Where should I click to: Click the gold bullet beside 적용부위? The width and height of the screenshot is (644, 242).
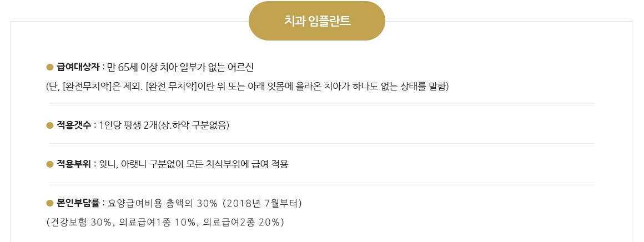click(50, 164)
